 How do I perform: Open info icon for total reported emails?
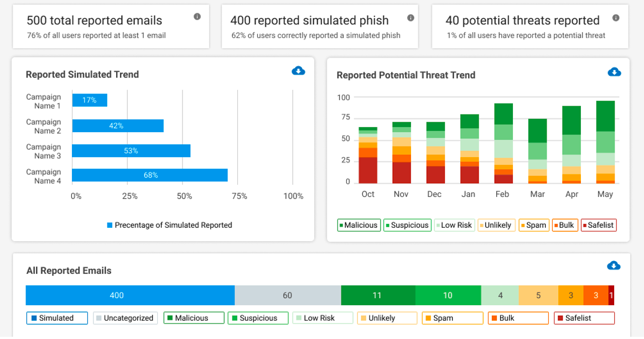point(197,17)
